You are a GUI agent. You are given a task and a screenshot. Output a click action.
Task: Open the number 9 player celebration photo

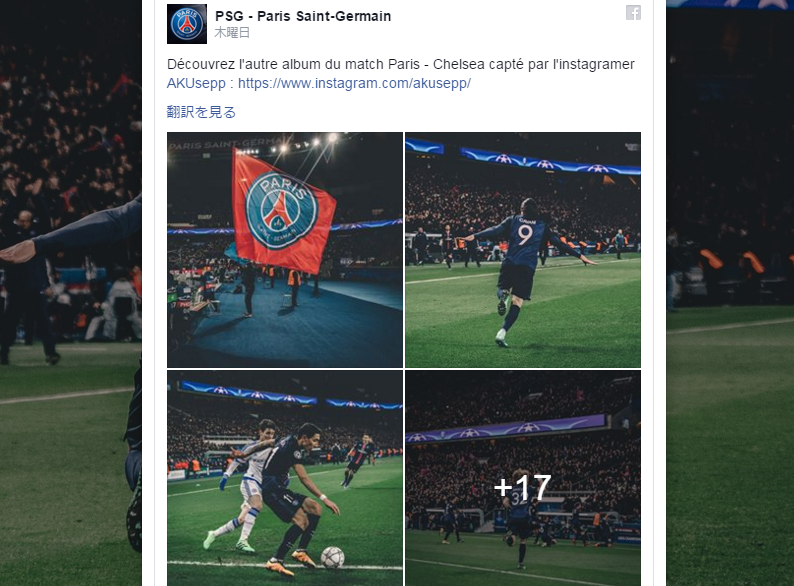(523, 250)
